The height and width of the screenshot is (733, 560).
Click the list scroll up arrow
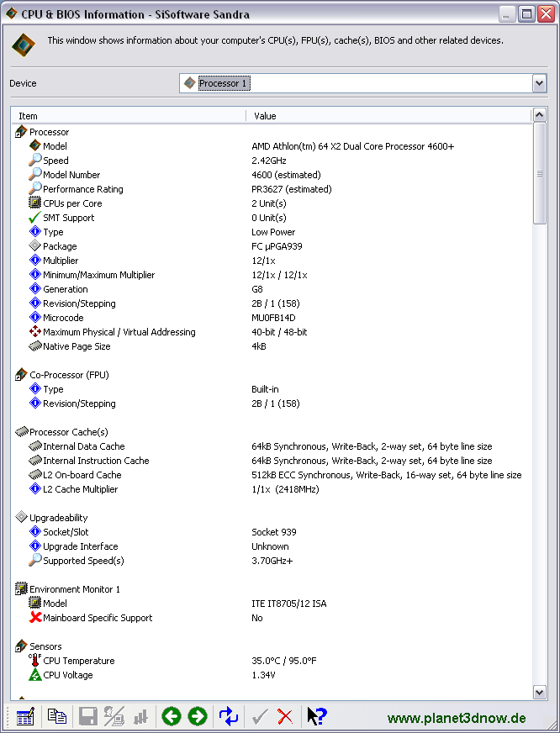[x=540, y=115]
